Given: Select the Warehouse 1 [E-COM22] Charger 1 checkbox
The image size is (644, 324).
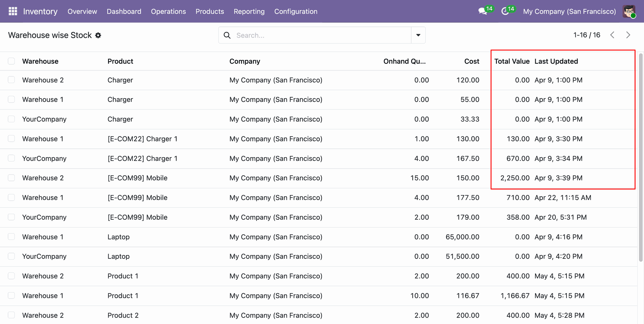Looking at the screenshot, I should point(11,139).
